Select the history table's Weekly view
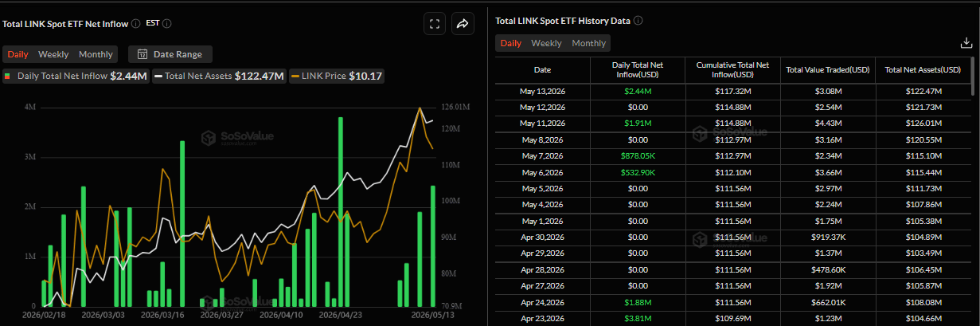Image resolution: width=980 pixels, height=326 pixels. (546, 43)
